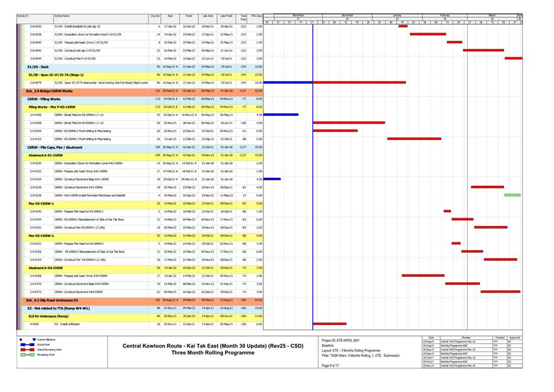Image resolution: width=554 pixels, height=392 pixels.
Task: Select activity row 3.9-4236 Construct Abutment A-K1-CKRW
Action: [x=81, y=188]
